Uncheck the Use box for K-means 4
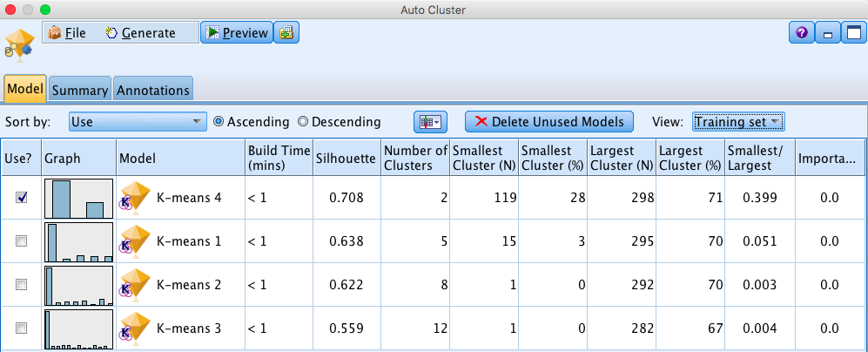868x352 pixels. (21, 197)
